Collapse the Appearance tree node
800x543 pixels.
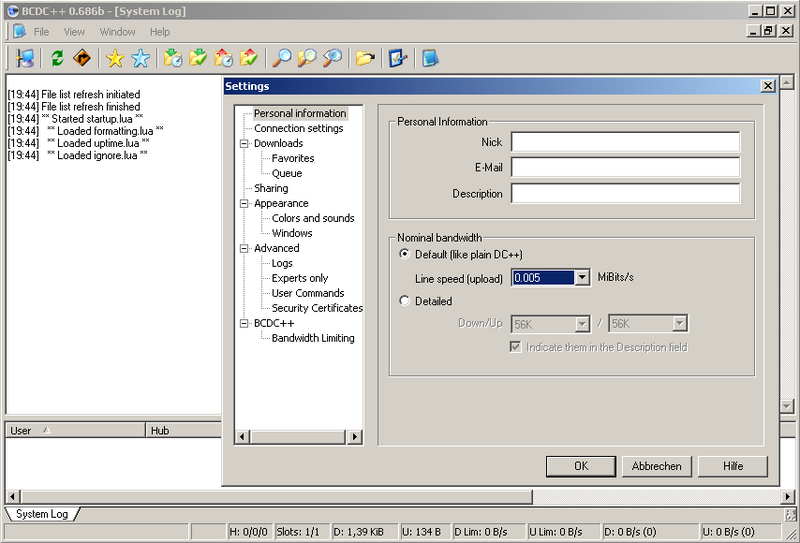244,203
